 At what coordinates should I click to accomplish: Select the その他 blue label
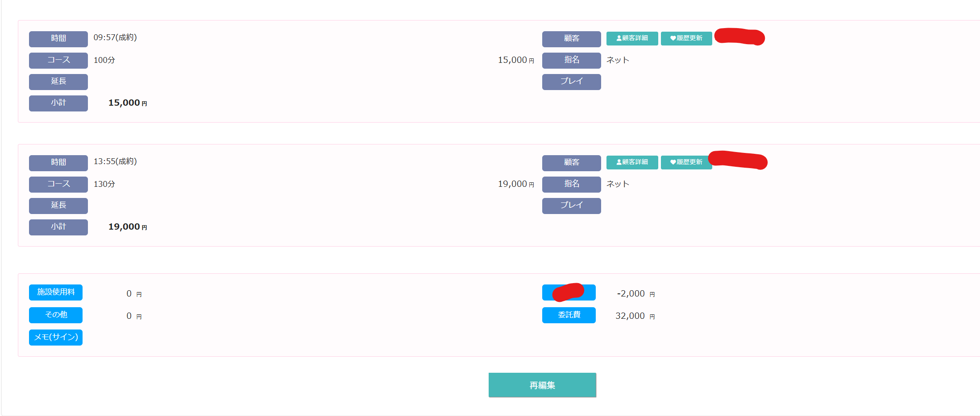click(x=56, y=315)
